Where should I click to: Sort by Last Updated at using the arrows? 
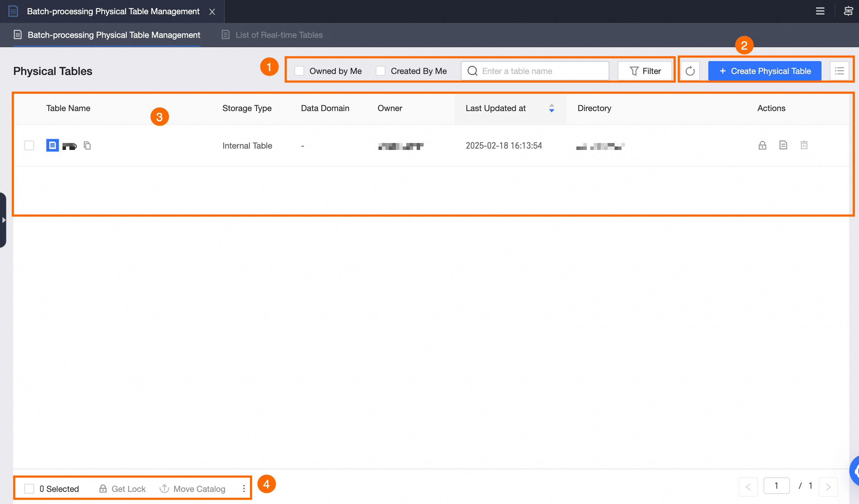(x=552, y=108)
